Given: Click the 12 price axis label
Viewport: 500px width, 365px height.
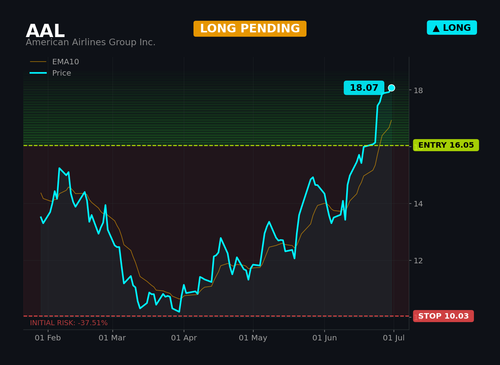Looking at the screenshot, I should [x=418, y=261].
